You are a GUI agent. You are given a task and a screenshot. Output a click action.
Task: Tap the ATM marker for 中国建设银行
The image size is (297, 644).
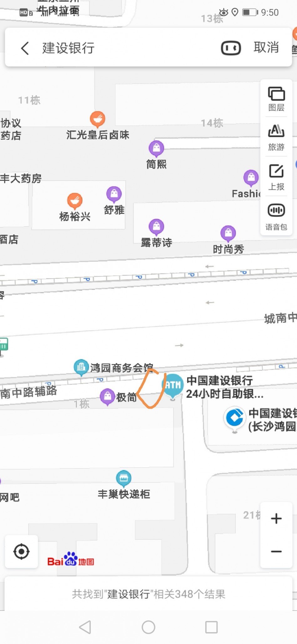click(173, 386)
